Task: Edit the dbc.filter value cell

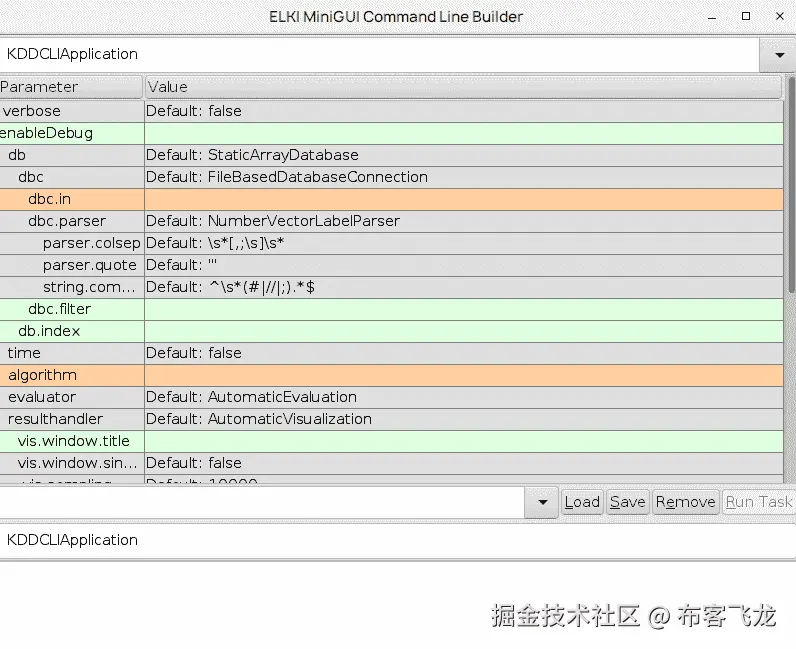Action: coord(463,309)
